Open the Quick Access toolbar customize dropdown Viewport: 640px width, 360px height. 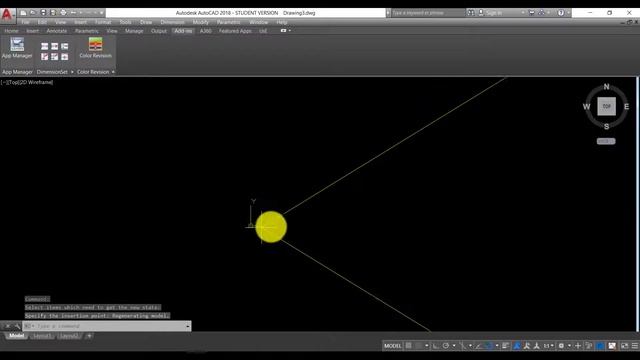102,13
